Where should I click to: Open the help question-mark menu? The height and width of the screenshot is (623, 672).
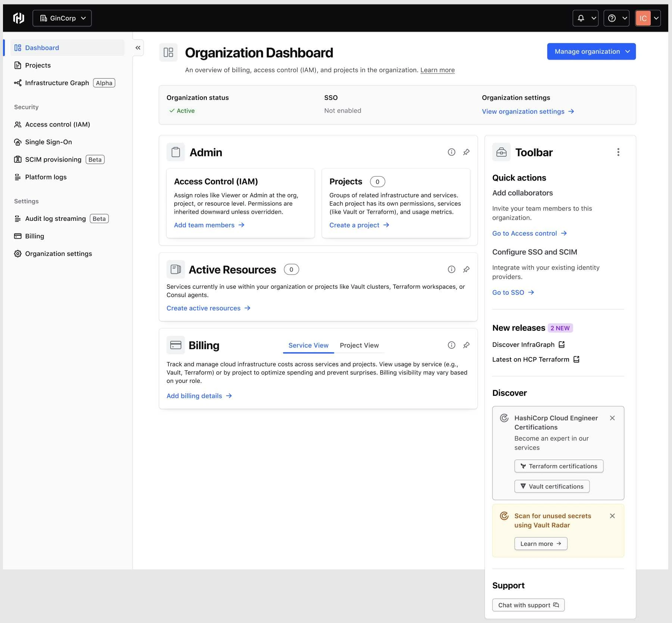coord(616,18)
